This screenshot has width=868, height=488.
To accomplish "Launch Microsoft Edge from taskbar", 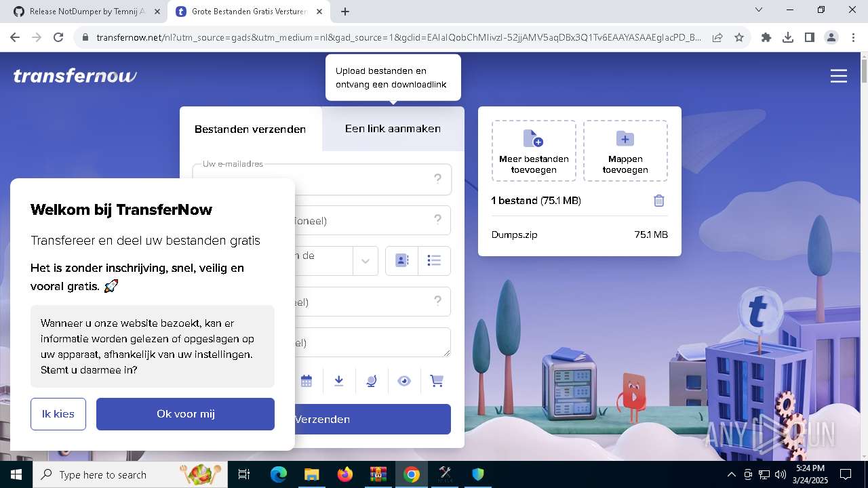I will [279, 474].
